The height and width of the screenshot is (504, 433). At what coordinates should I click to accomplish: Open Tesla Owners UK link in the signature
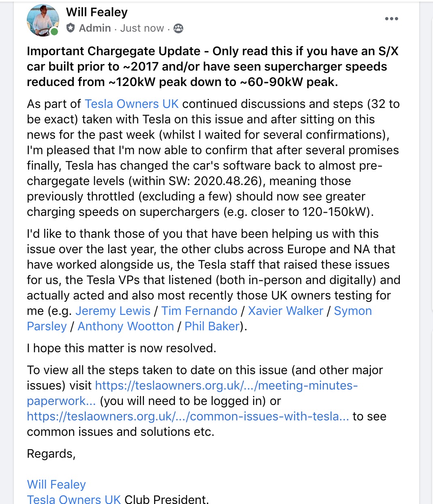pos(74,499)
